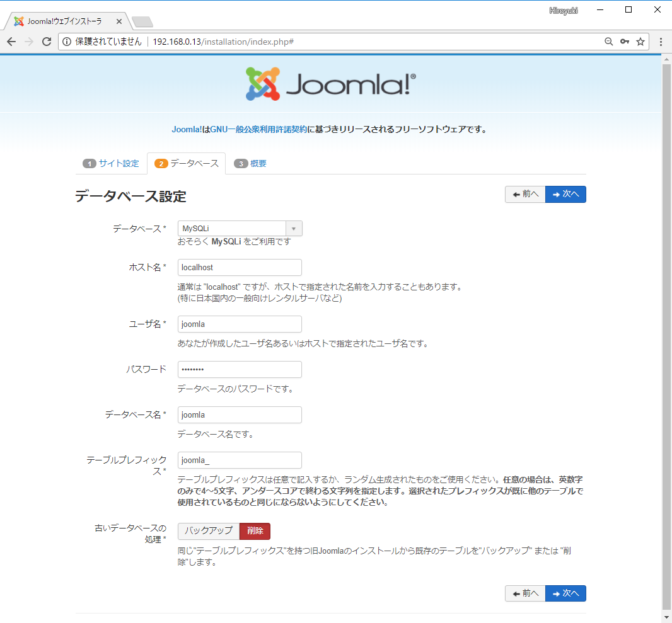Reload the page with refresh icon
This screenshot has height=623, width=672.
coord(47,42)
